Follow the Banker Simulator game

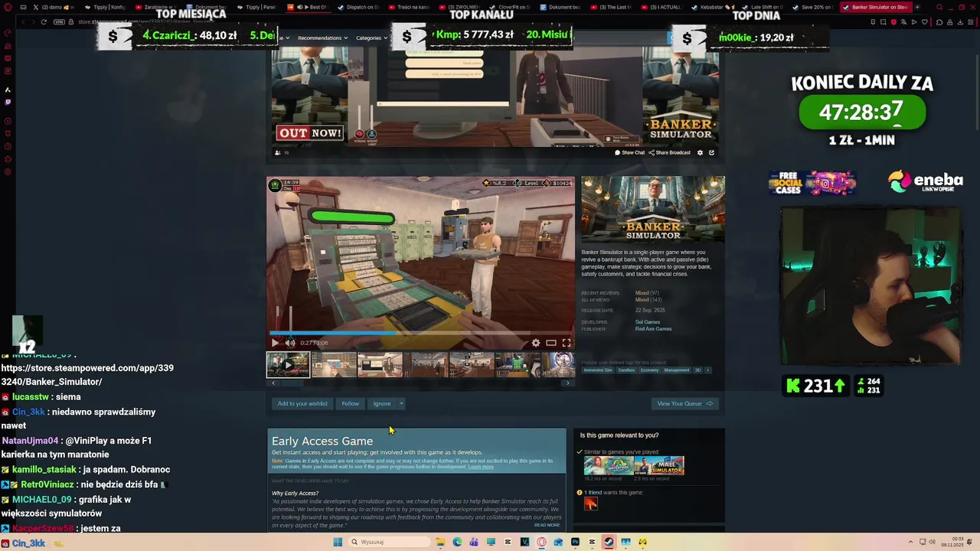coord(350,403)
